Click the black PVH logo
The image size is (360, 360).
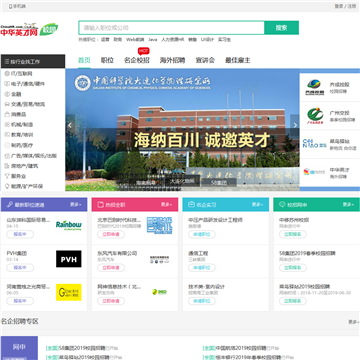pos(69,259)
